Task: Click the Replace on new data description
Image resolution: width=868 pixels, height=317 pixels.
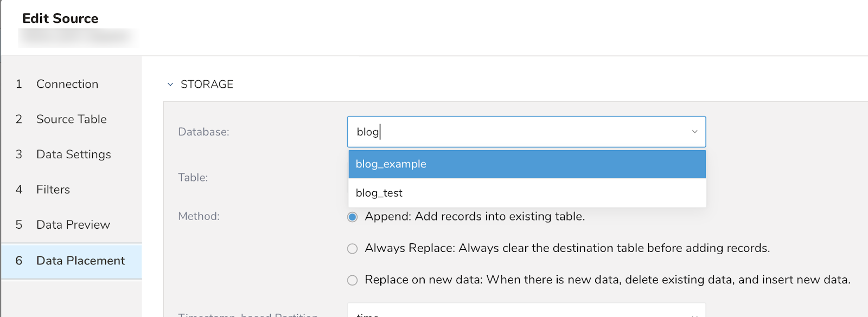Action: click(x=607, y=280)
